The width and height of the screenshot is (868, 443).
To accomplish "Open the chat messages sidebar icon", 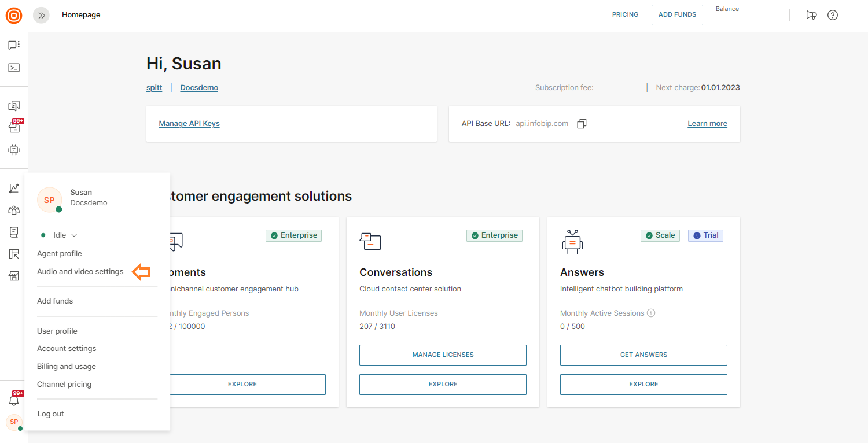I will pyautogui.click(x=14, y=45).
